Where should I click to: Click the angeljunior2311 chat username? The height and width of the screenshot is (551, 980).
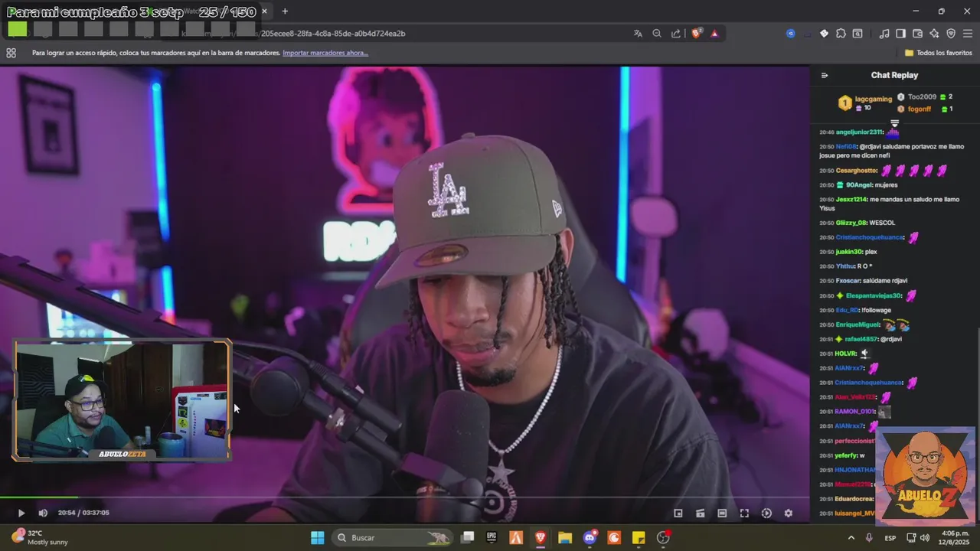coord(860,132)
